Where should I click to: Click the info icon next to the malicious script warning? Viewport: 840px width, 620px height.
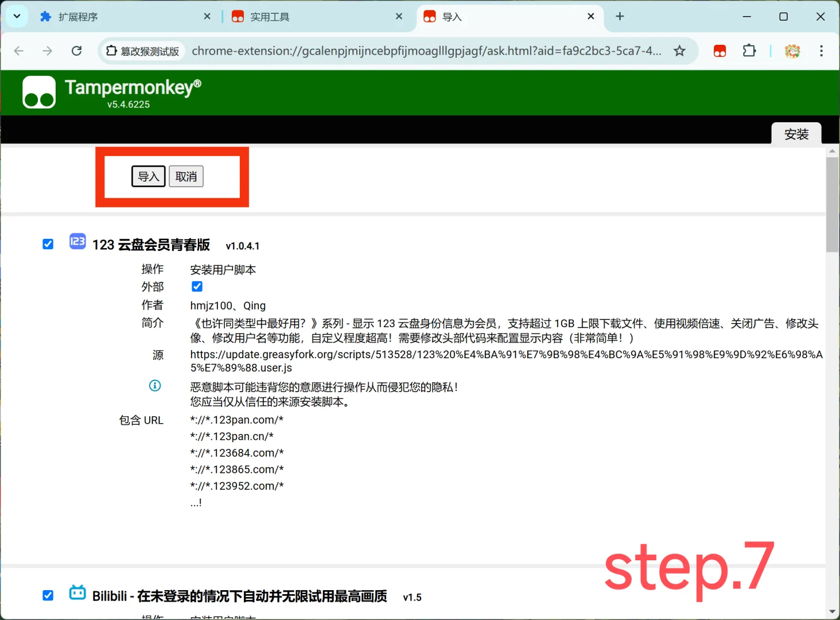click(x=155, y=386)
